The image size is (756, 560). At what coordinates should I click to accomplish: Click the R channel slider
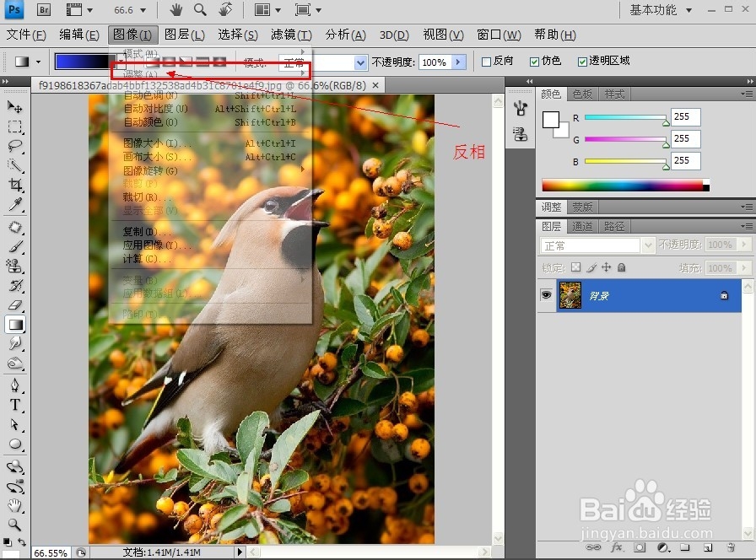625,117
